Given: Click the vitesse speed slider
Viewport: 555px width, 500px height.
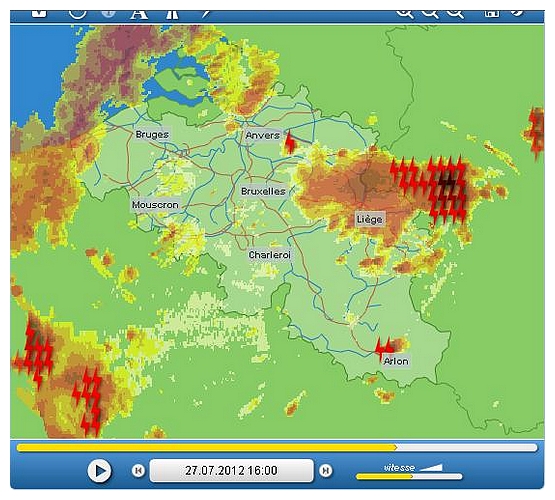Looking at the screenshot, I should tap(409, 476).
